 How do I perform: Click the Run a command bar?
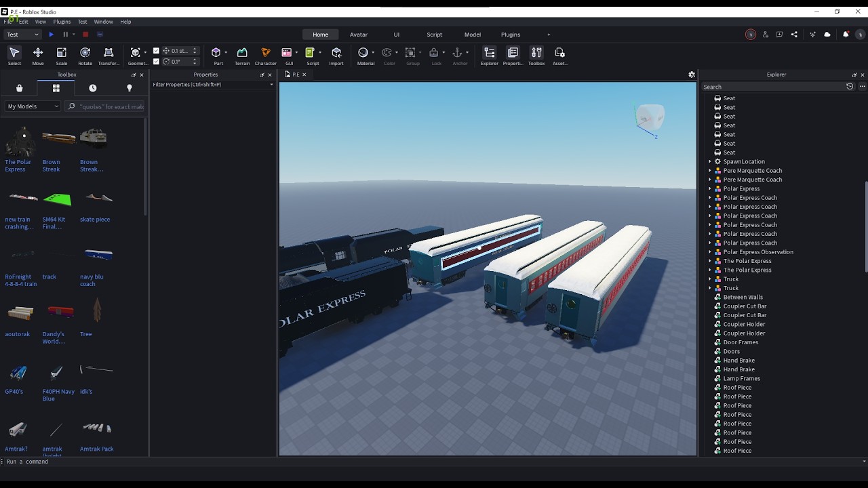(x=434, y=462)
